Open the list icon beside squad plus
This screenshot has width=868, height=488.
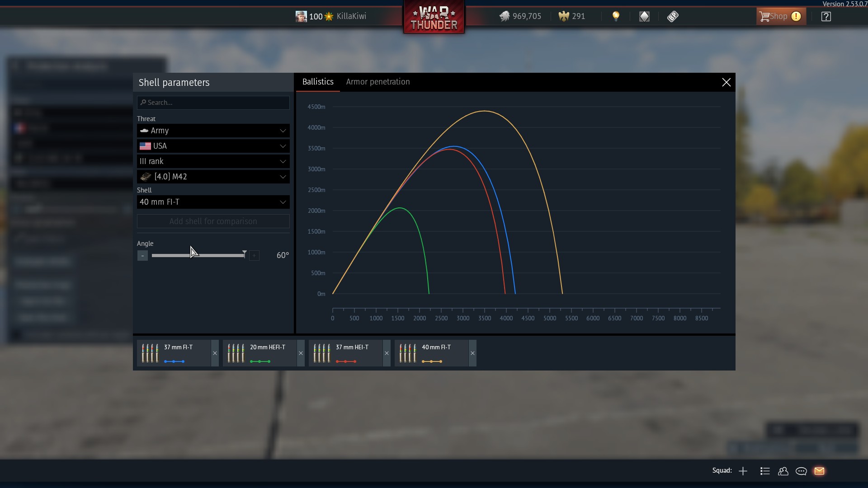coord(765,471)
